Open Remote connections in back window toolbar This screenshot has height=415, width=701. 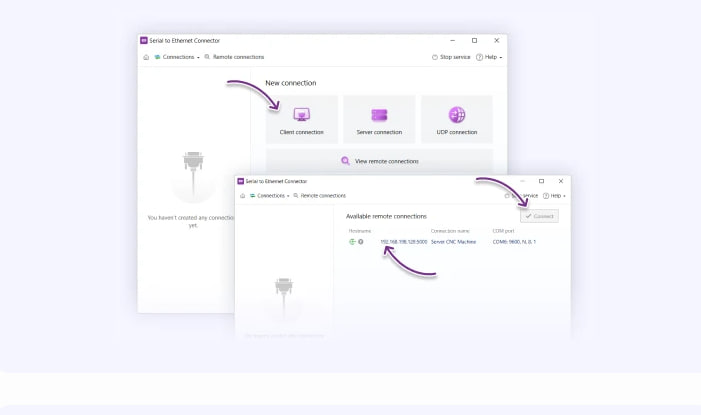coord(234,57)
